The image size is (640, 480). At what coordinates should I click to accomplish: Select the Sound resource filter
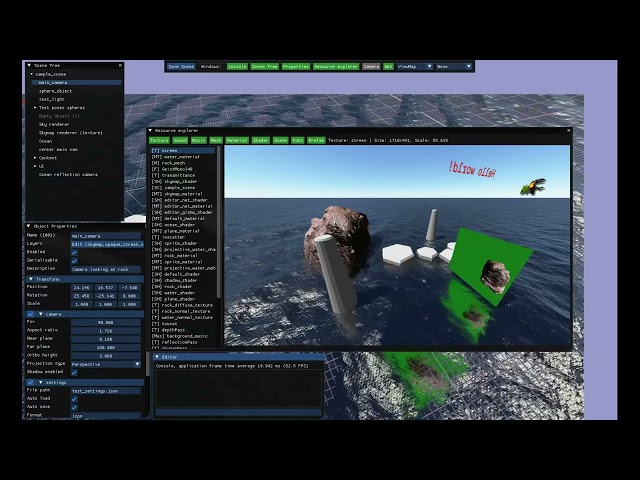tap(180, 140)
